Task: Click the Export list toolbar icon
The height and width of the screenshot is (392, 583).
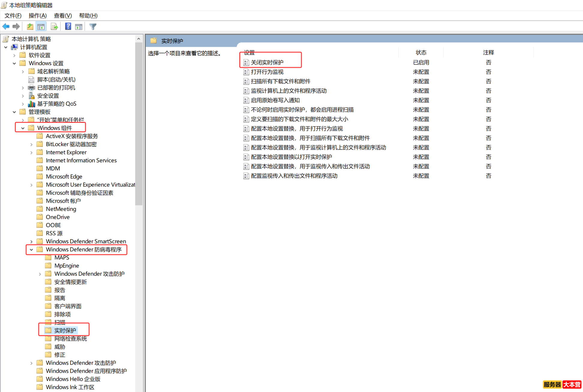Action: (x=54, y=26)
